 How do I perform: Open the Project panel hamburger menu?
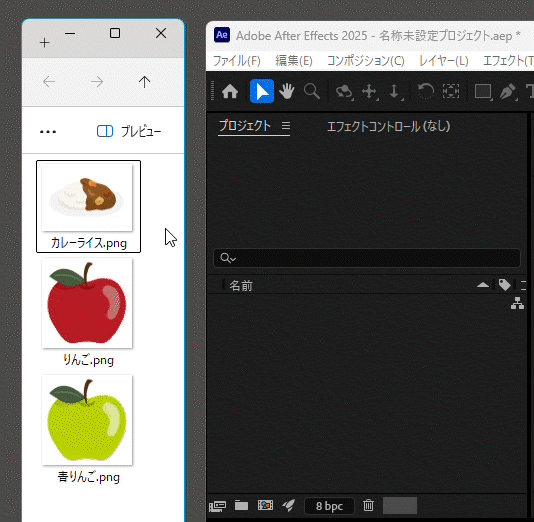pos(286,126)
